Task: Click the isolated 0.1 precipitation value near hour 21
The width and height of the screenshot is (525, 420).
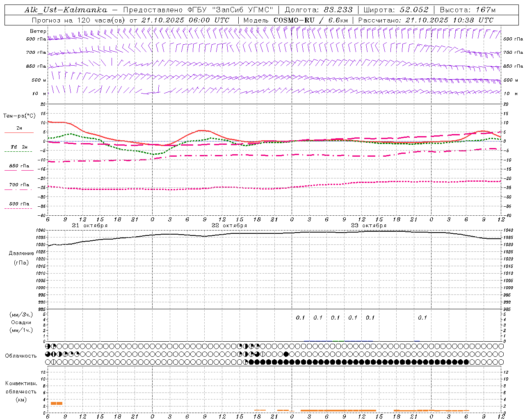Action: point(422,317)
